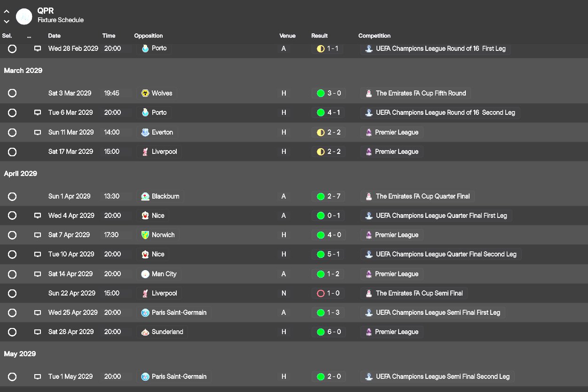Image resolution: width=588 pixels, height=392 pixels.
Task: Click the red loss indicator for Liverpool semi final
Action: pos(321,293)
